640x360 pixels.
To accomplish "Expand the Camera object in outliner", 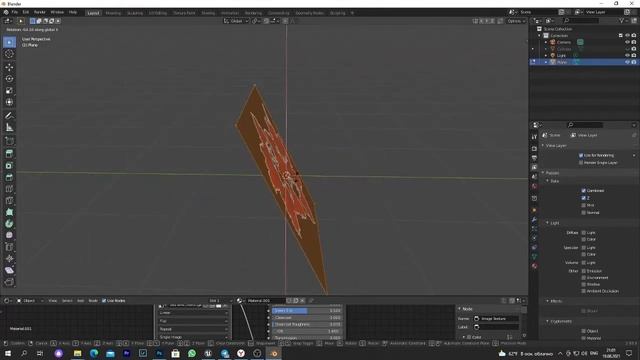I will (x=546, y=42).
